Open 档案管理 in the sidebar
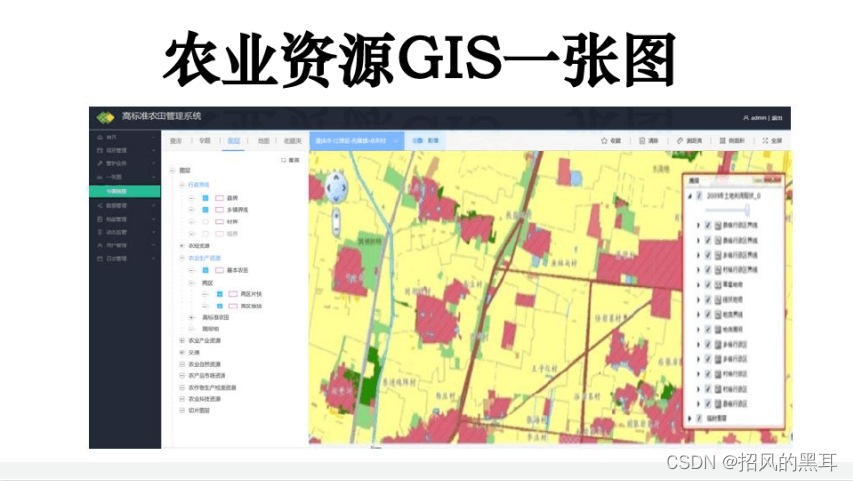This screenshot has height=481, width=853. click(x=116, y=219)
